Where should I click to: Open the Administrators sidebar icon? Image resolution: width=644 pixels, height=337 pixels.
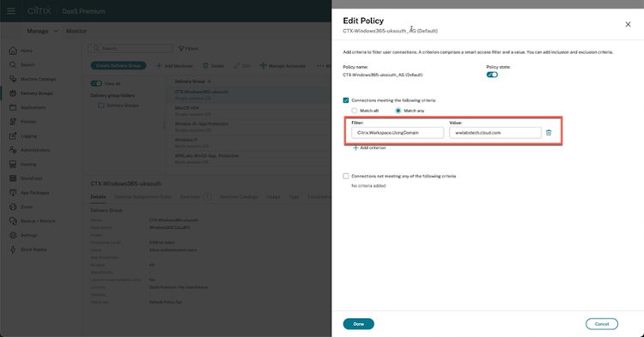[13, 150]
